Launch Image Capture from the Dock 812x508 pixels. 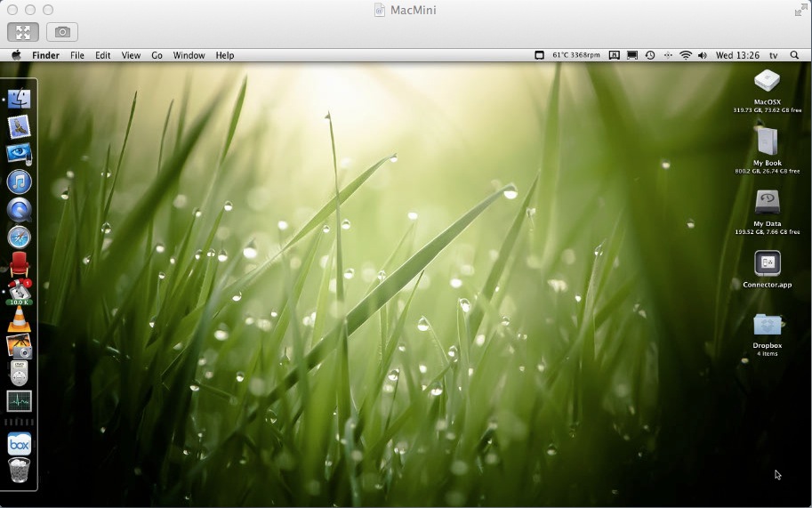[20, 346]
